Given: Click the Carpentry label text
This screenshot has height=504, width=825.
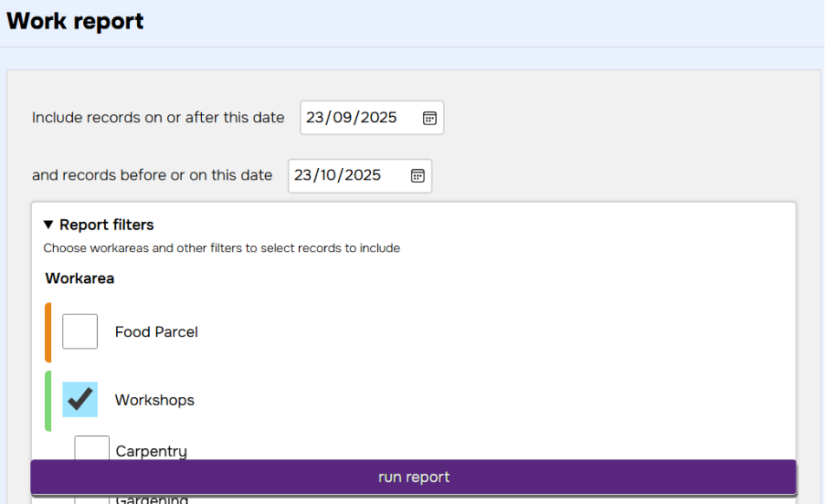Looking at the screenshot, I should click(151, 451).
